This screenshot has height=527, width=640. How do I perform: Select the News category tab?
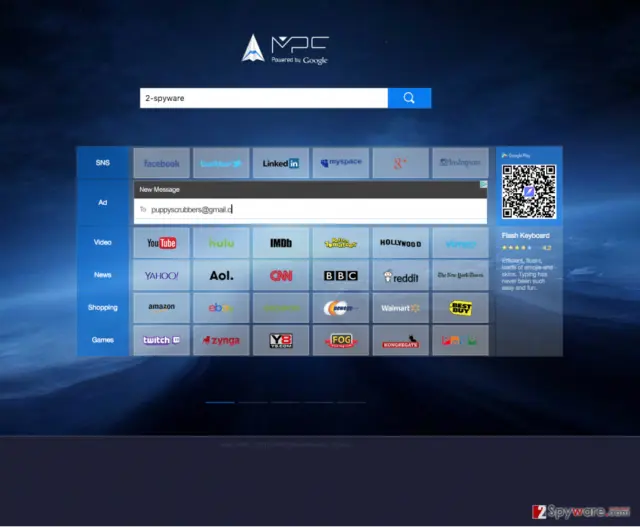103,275
